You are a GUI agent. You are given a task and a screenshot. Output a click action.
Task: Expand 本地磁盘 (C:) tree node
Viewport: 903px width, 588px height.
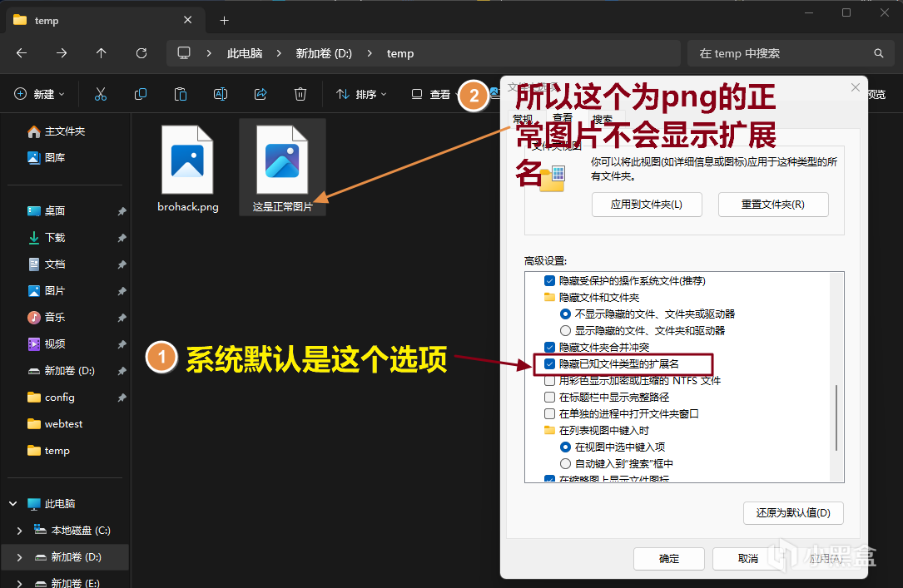pyautogui.click(x=20, y=531)
